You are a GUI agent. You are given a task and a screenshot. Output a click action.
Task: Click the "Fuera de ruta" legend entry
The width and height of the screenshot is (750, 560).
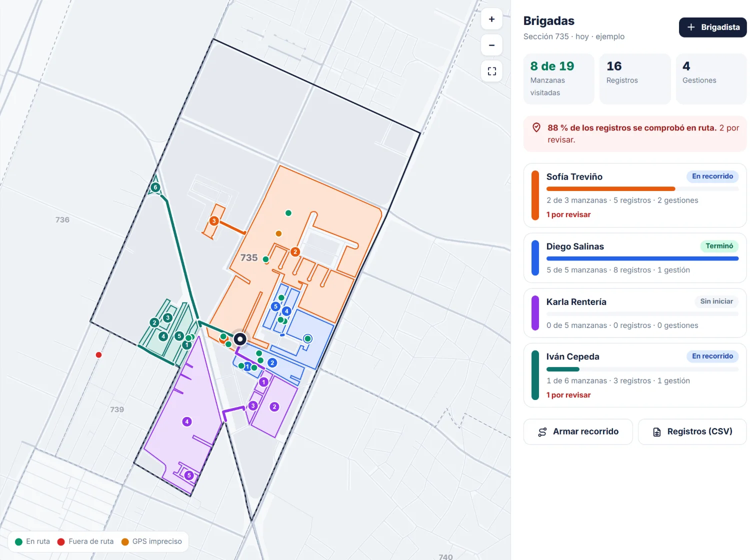tap(85, 541)
